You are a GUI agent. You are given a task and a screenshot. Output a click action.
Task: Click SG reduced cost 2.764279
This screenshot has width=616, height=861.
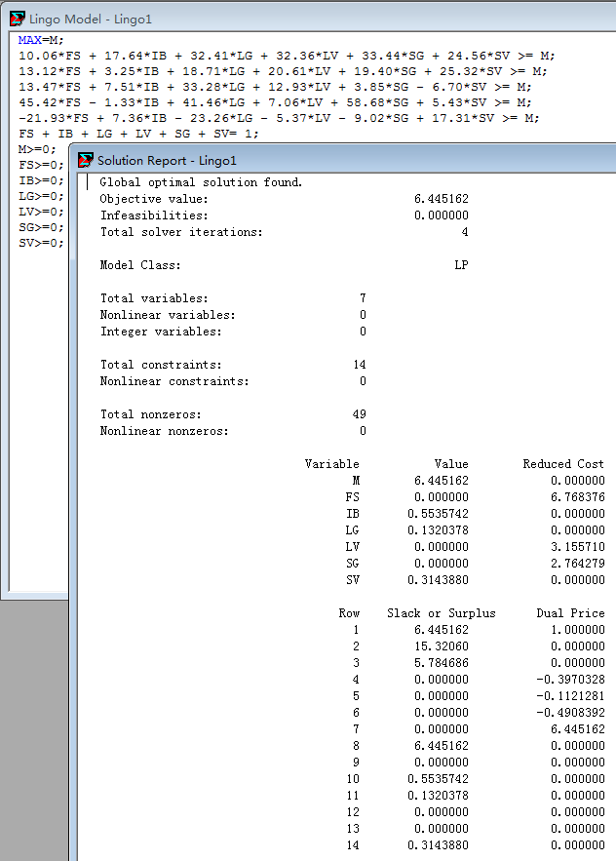point(578,564)
